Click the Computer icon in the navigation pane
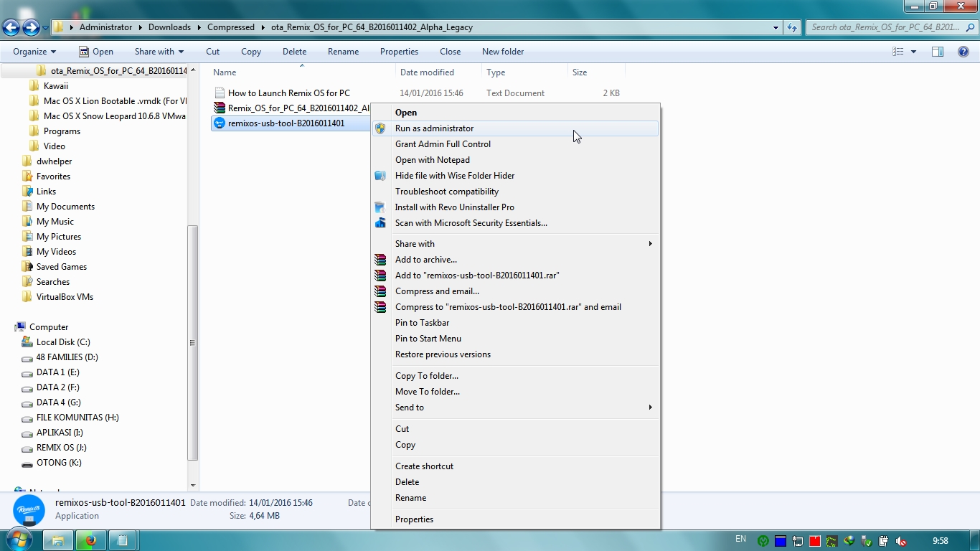The image size is (980, 551). (x=20, y=327)
